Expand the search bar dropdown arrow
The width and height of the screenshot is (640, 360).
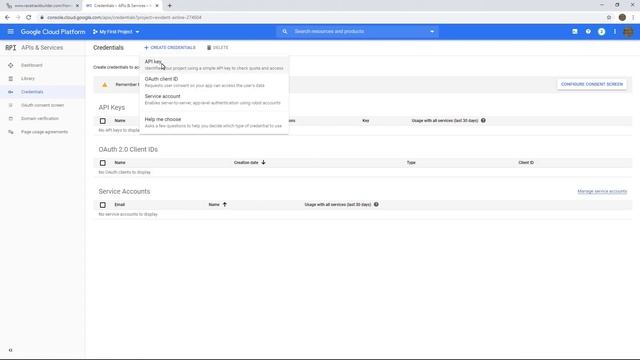tap(432, 31)
